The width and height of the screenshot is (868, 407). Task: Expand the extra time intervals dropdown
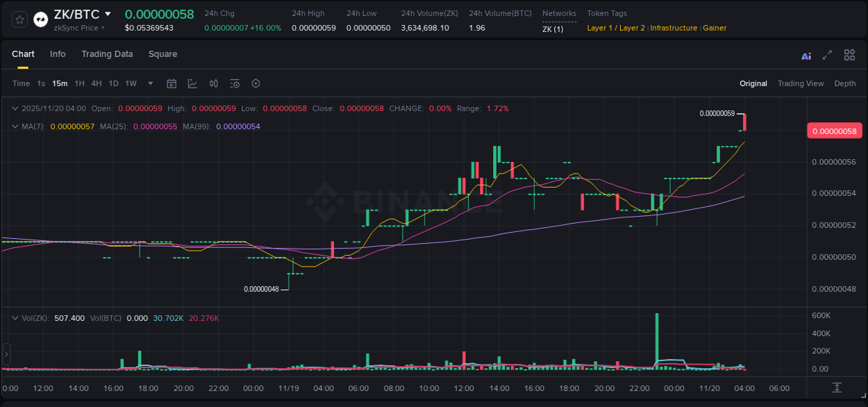point(150,83)
